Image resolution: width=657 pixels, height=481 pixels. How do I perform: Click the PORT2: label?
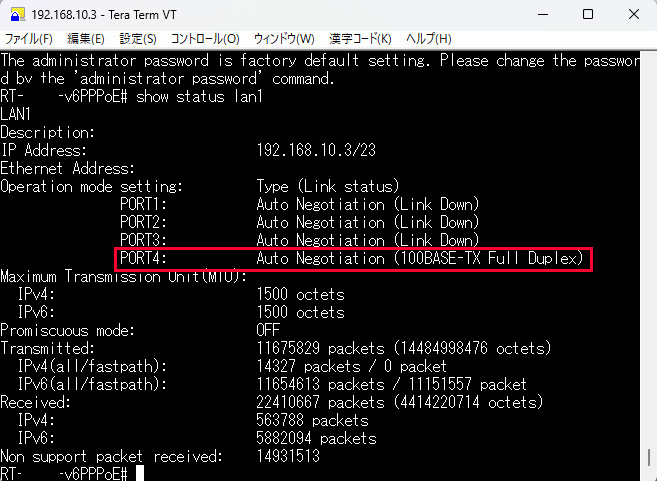tap(143, 222)
